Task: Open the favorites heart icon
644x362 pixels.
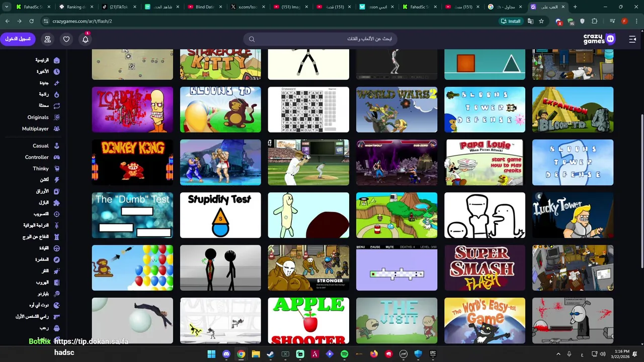Action: [x=66, y=39]
